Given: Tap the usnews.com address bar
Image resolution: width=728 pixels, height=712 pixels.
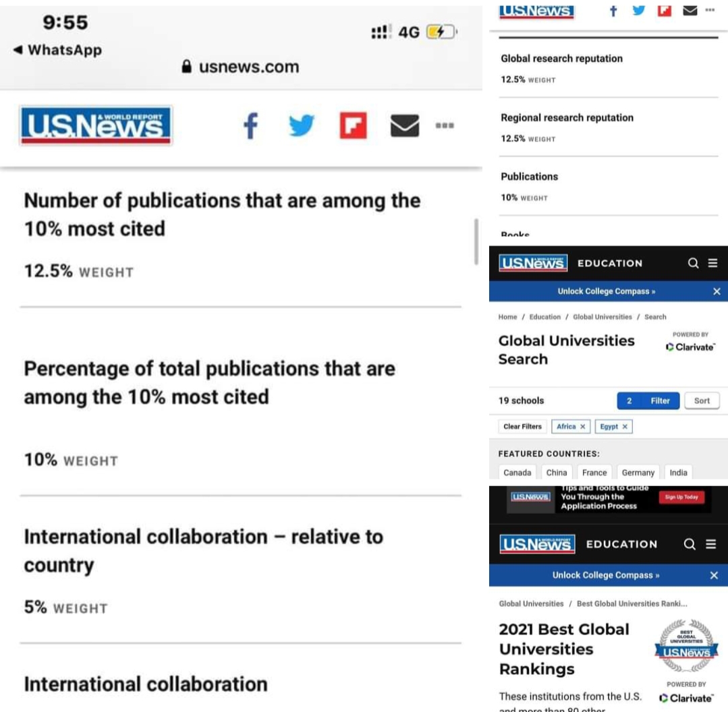Looking at the screenshot, I should [x=241, y=67].
